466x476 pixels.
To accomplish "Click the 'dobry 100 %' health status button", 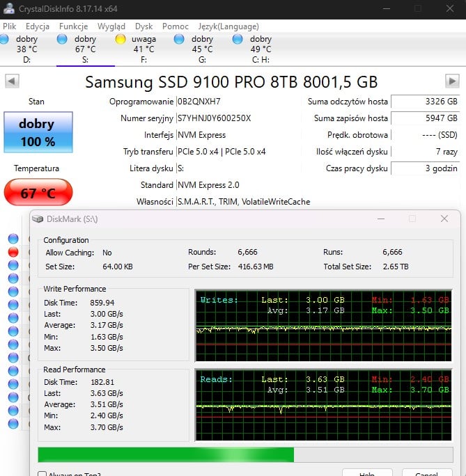I will point(37,132).
